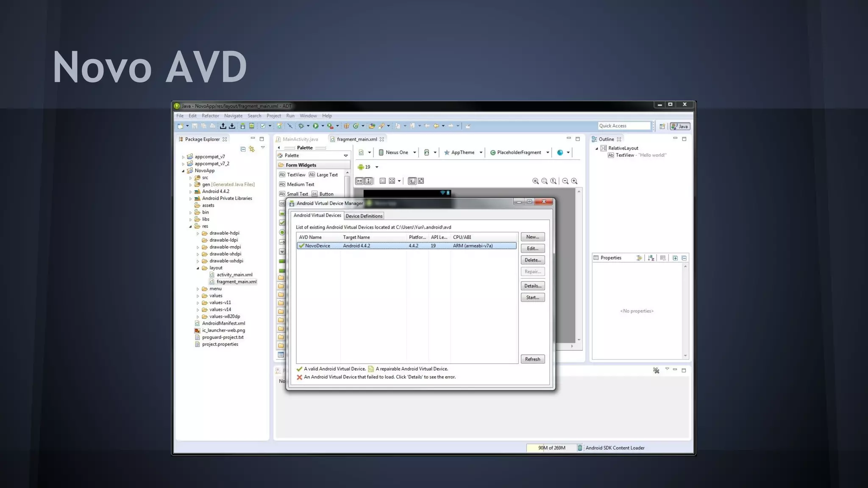Toggle layout fill height button
868x488 pixels.
[x=369, y=181]
